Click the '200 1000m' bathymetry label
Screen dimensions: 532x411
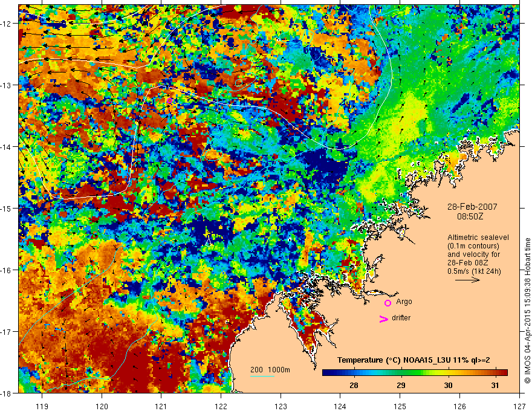tap(270, 370)
